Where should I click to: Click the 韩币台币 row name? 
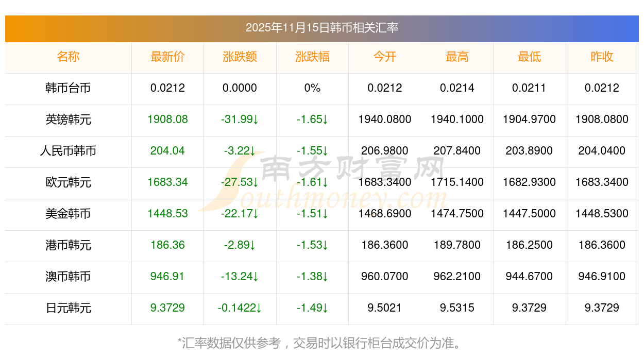click(x=68, y=88)
